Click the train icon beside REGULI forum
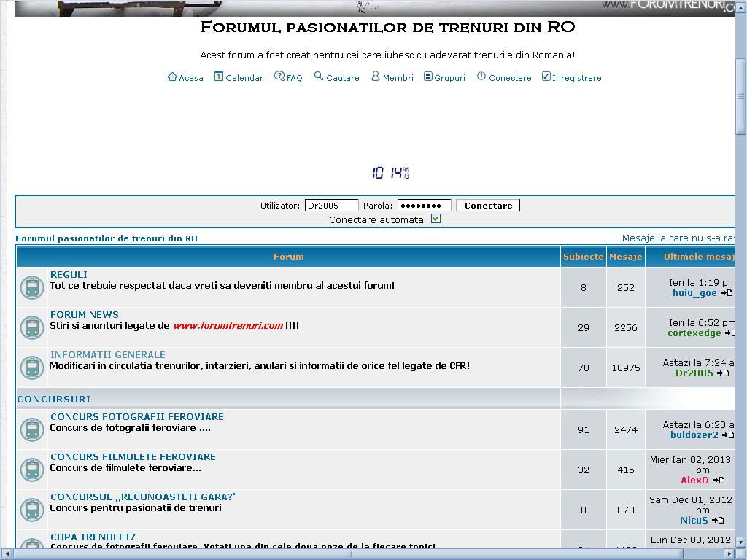Viewport: 747px width, 560px height. click(x=32, y=287)
